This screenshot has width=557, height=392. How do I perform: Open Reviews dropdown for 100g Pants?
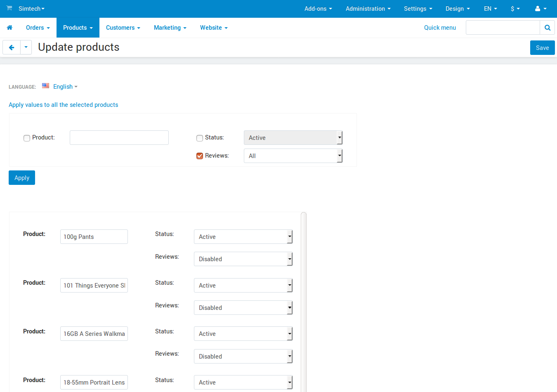(x=243, y=259)
